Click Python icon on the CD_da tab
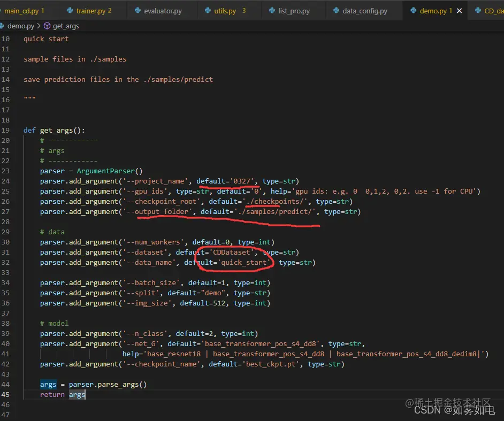The width and height of the screenshot is (504, 421). pos(478,11)
